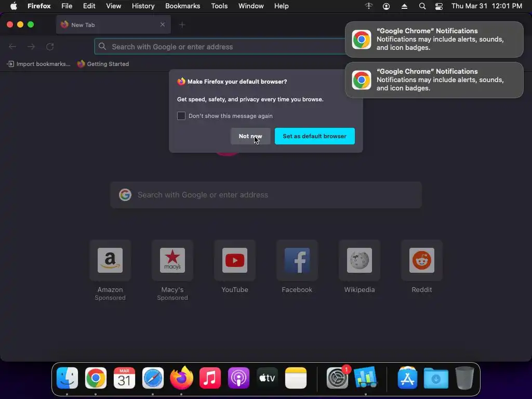Image resolution: width=532 pixels, height=399 pixels.
Task: Launch Google Chrome from the dock
Action: [96, 378]
